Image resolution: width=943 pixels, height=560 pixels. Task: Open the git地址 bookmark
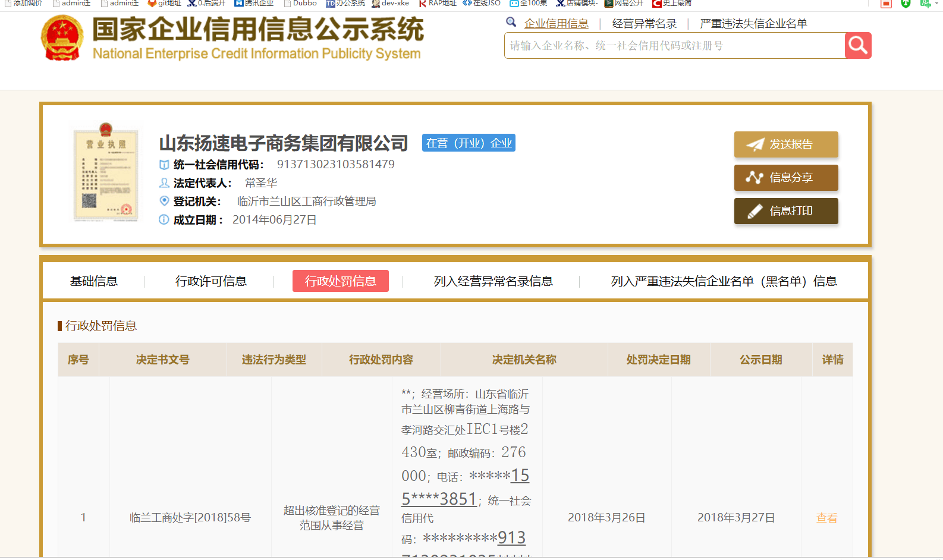point(165,3)
